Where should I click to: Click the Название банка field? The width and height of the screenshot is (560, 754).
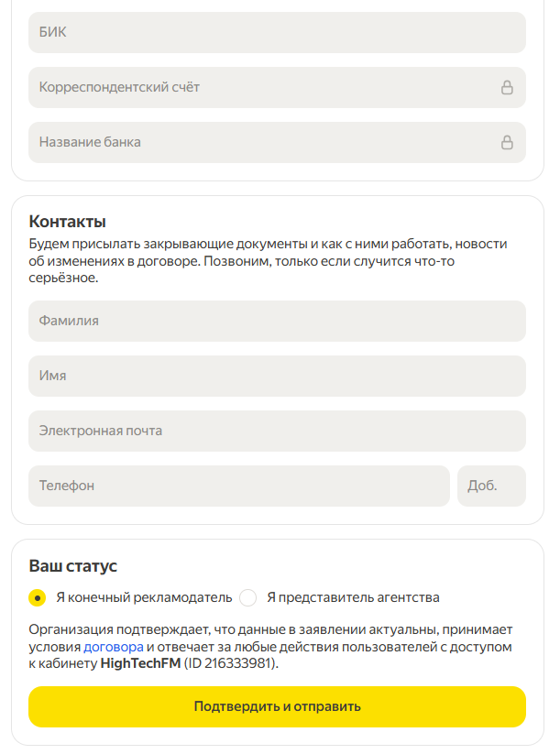tap(257, 143)
